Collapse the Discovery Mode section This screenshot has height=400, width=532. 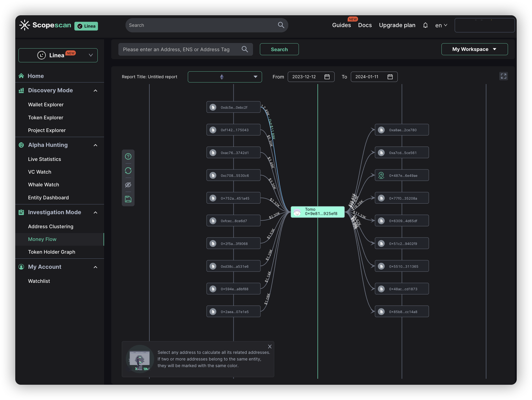[x=95, y=90]
